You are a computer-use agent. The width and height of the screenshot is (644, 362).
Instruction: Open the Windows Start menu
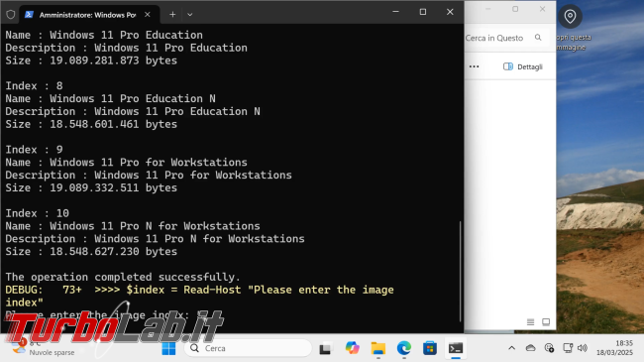point(168,348)
